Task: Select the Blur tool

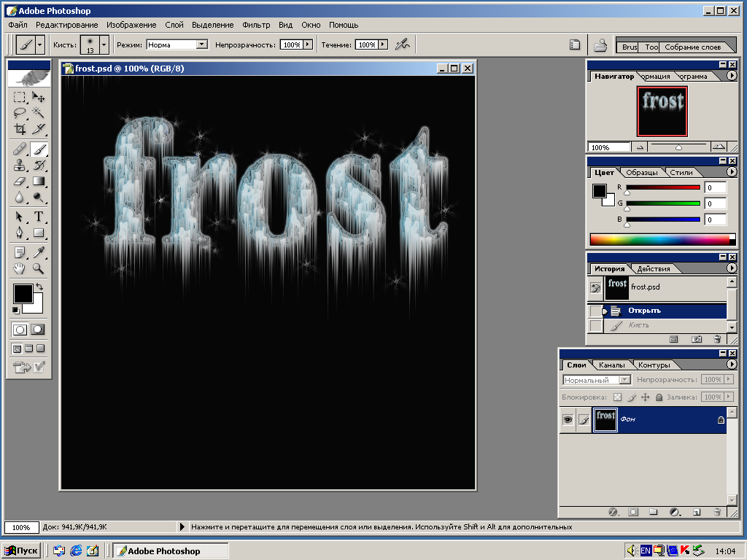Action: (19, 197)
